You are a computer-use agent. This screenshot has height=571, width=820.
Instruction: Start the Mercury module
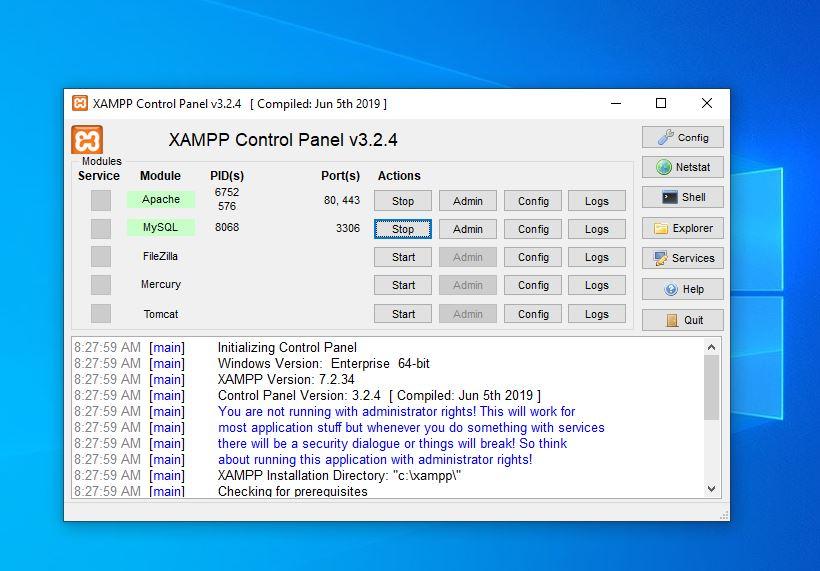coord(403,286)
